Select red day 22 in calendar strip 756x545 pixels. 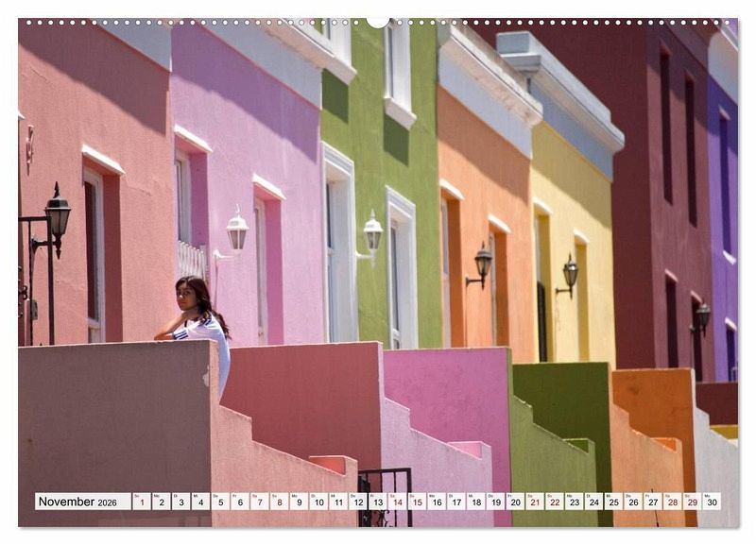555,502
